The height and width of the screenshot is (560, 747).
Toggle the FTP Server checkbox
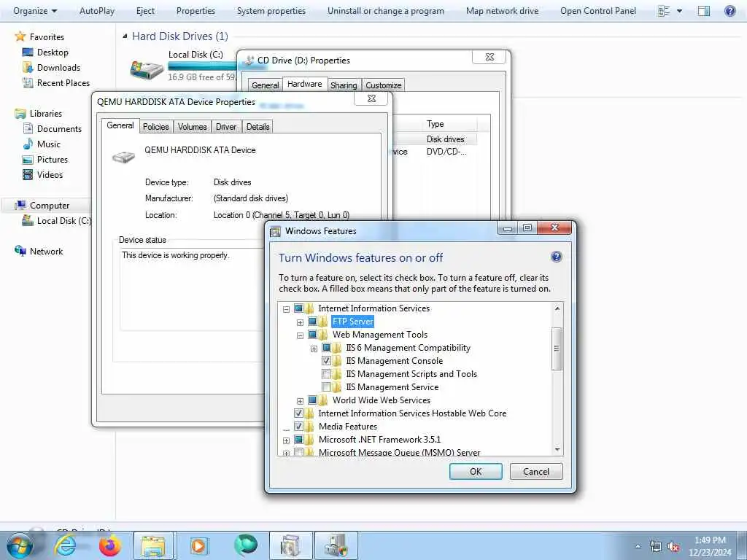[312, 322]
